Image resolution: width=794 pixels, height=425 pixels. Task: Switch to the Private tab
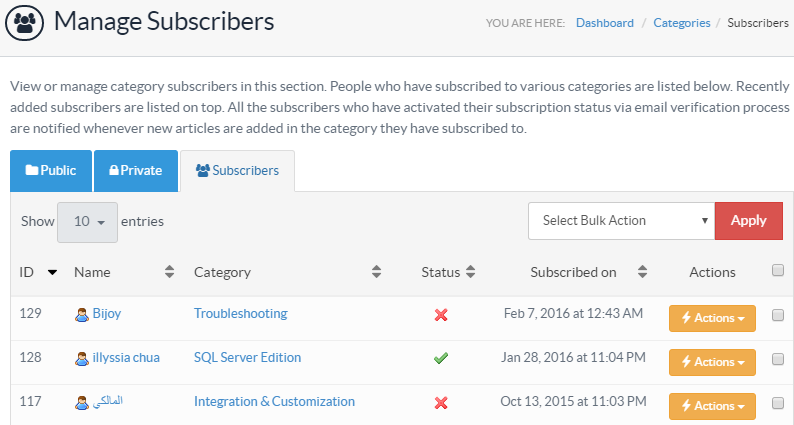136,171
